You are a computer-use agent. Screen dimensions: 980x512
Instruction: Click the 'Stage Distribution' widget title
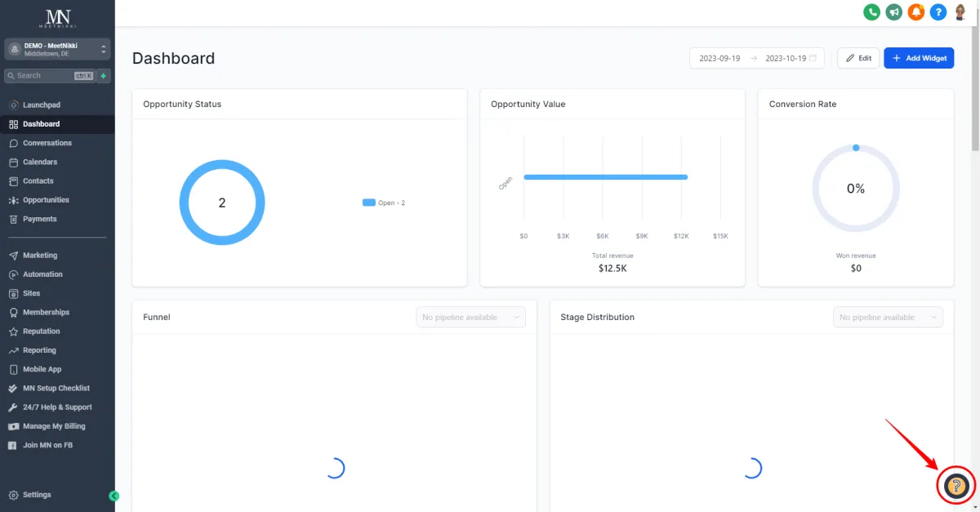(x=597, y=317)
